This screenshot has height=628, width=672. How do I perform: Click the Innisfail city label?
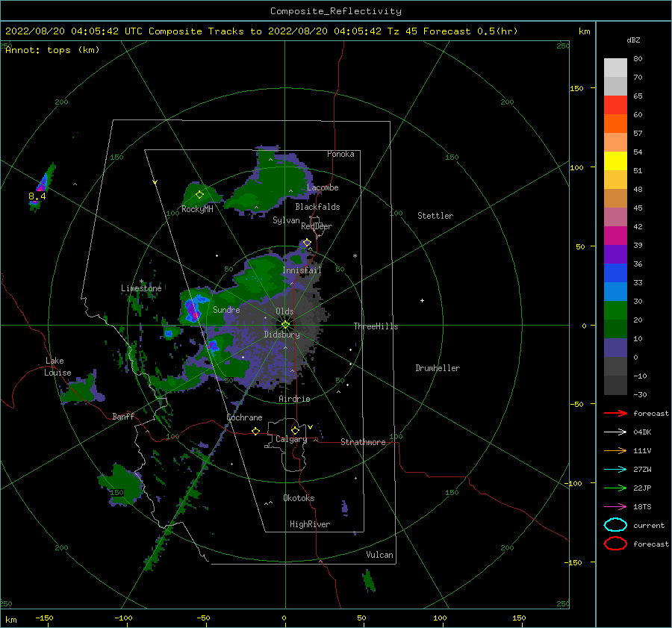click(302, 270)
